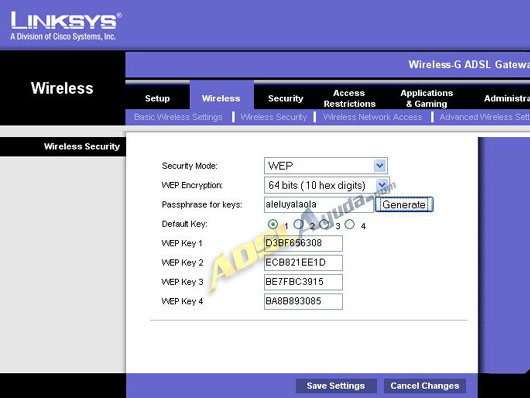Screen dimensions: 530x398
Task: Click the Linksys logo
Action: click(x=66, y=26)
